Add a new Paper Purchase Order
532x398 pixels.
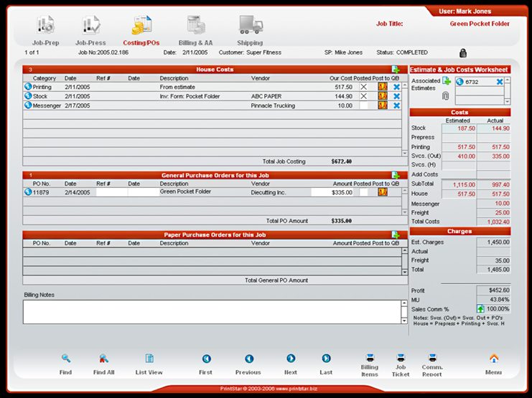coord(396,234)
